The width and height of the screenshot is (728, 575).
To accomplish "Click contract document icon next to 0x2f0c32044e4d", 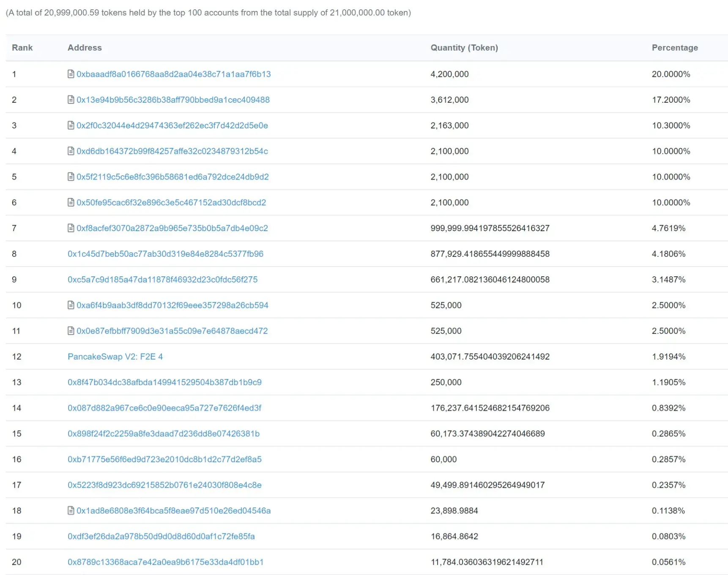I will (71, 125).
